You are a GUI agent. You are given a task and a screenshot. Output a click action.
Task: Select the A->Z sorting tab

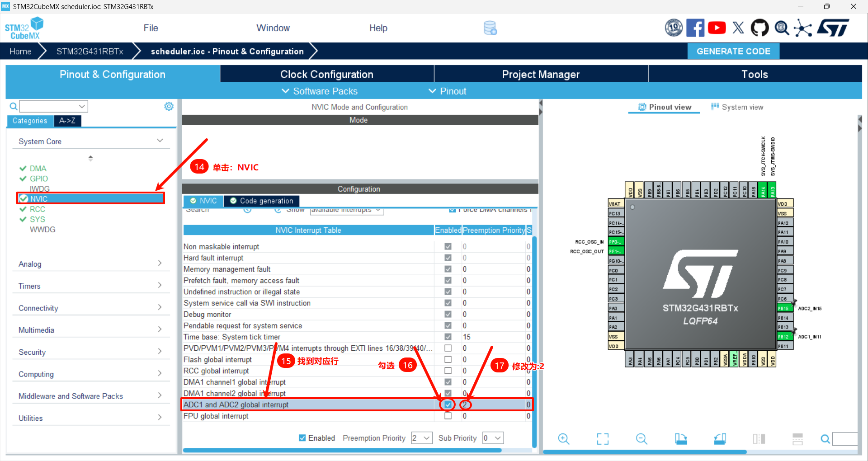67,121
